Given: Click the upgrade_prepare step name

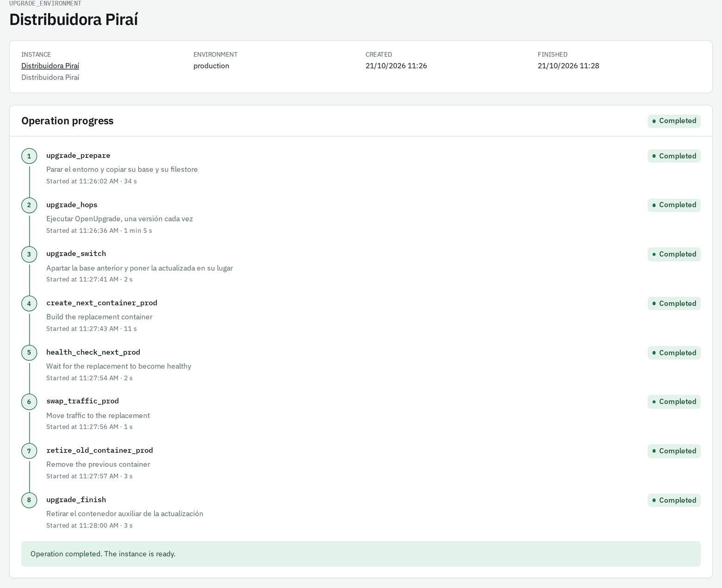Looking at the screenshot, I should coord(78,156).
